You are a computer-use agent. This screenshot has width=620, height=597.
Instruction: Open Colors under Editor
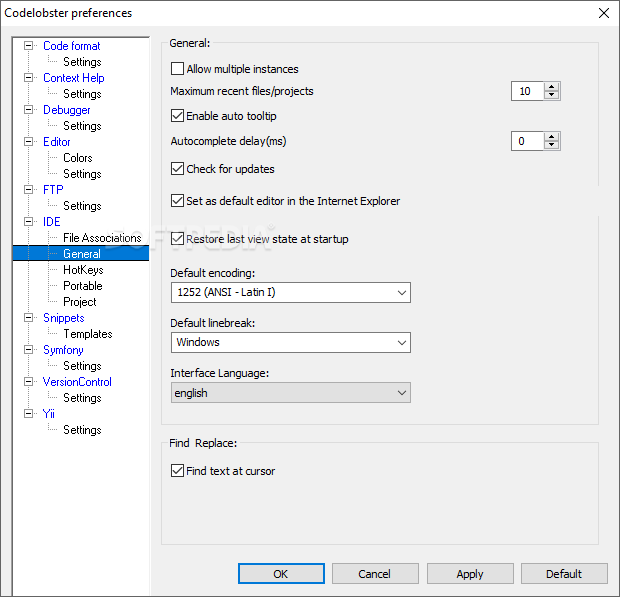point(78,158)
